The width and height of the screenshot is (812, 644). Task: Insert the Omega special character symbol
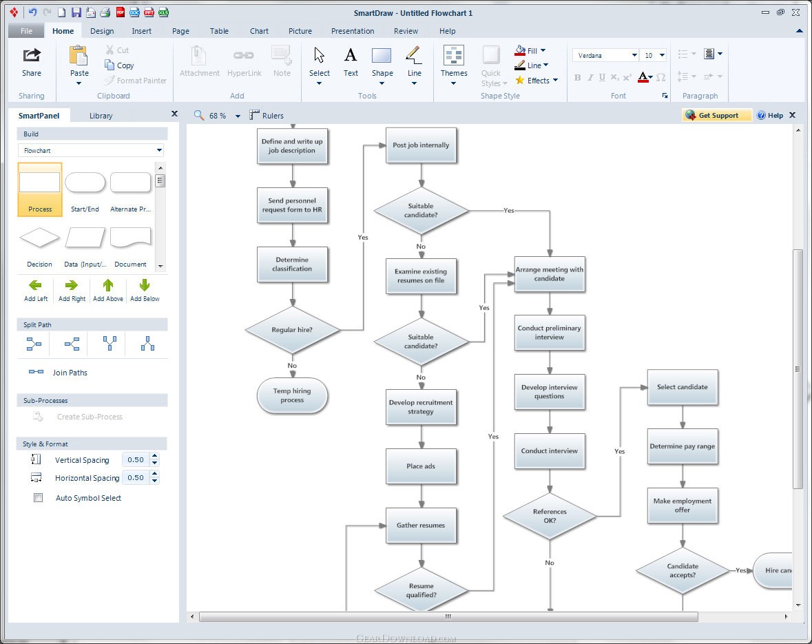pyautogui.click(x=660, y=78)
